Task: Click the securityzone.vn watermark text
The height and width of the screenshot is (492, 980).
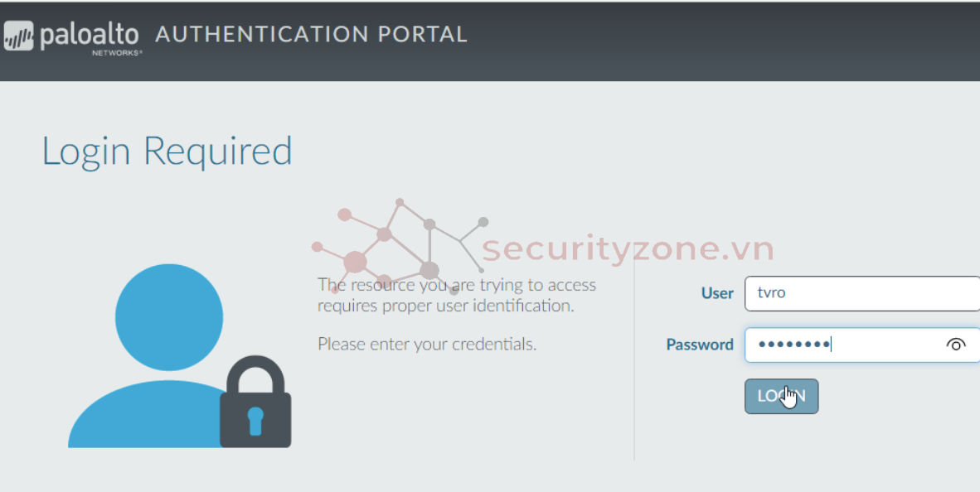Action: pos(628,248)
